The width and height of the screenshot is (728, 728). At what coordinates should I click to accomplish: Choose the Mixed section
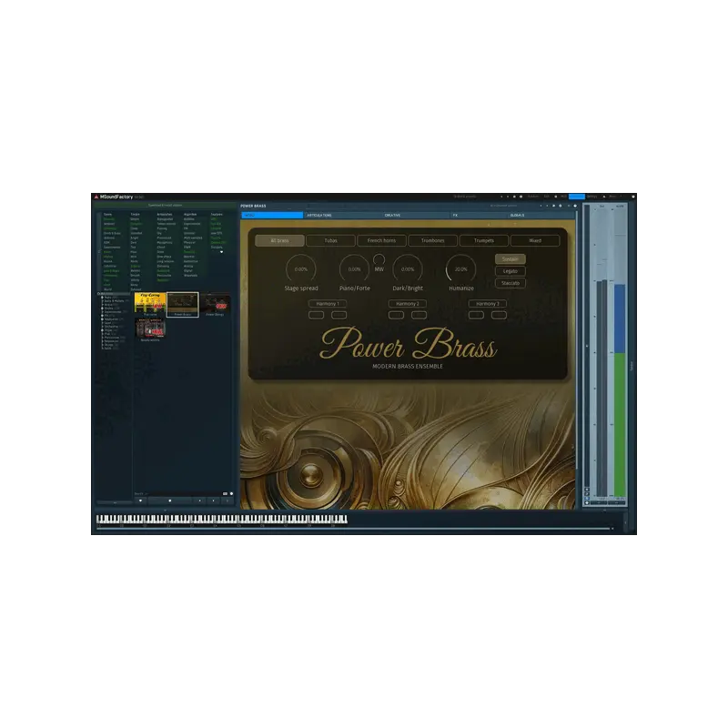(x=535, y=240)
